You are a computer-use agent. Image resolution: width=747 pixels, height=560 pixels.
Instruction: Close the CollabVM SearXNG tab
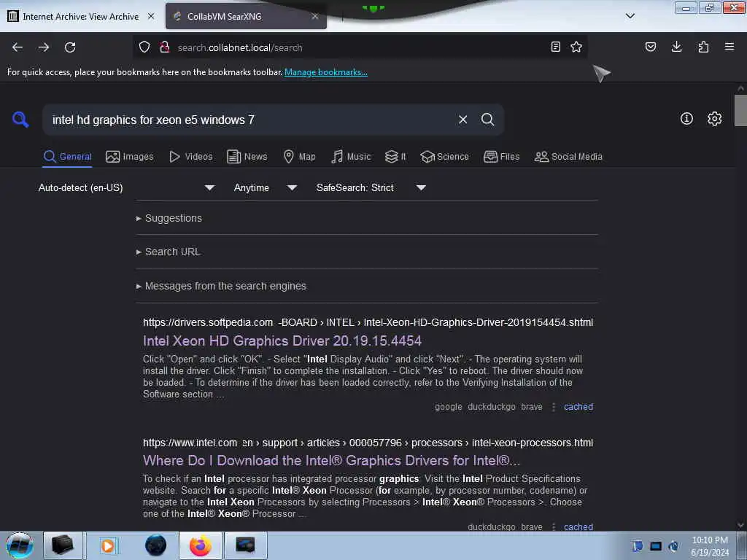tap(315, 16)
